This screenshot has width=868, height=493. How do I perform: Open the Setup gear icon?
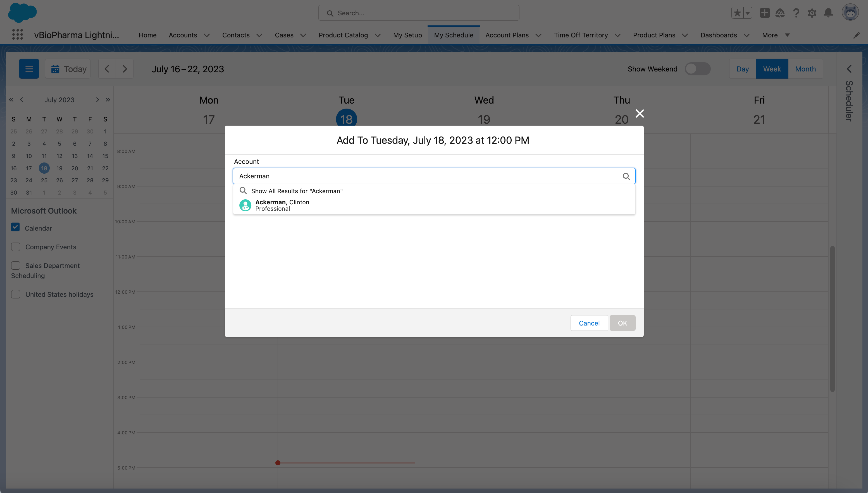pos(812,13)
